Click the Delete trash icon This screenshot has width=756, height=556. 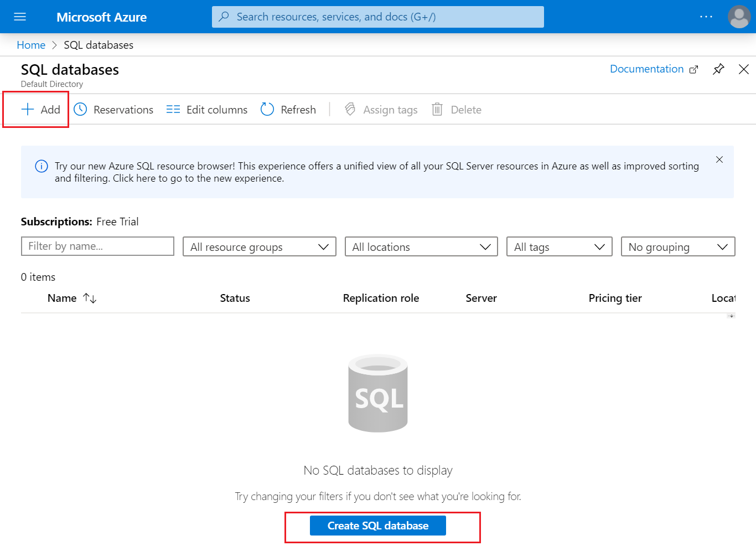437,109
